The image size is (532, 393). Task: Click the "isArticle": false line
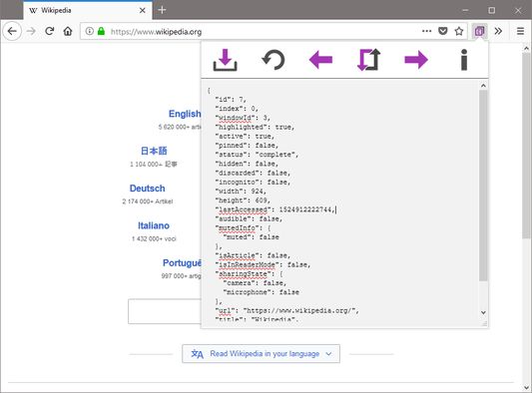(253, 255)
